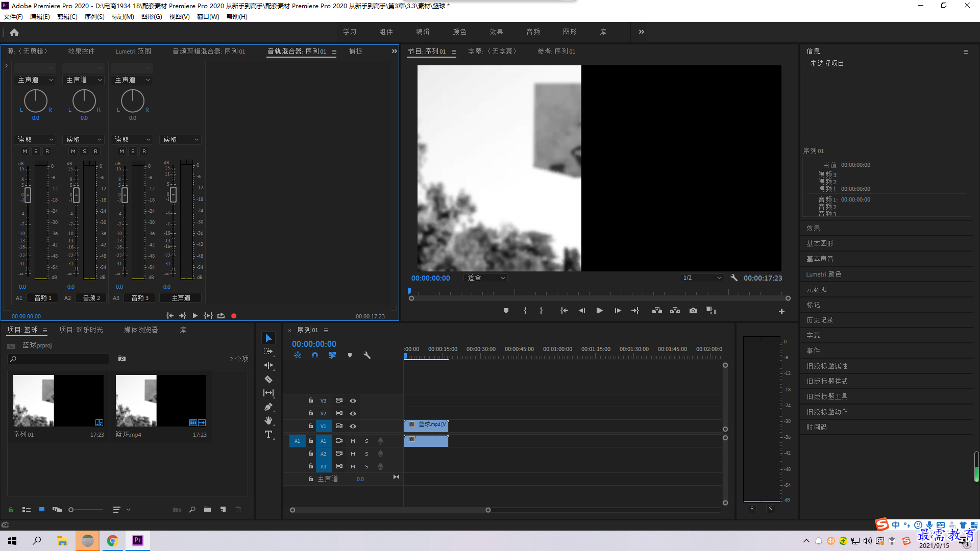Open Program Monitor settings wrench
Viewport: 980px width, 551px height.
[x=734, y=278]
